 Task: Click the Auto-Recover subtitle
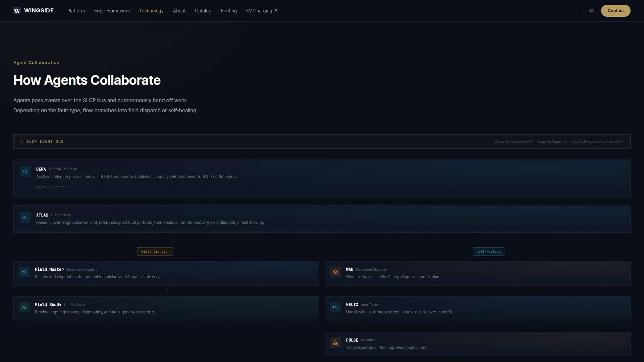coord(371,305)
